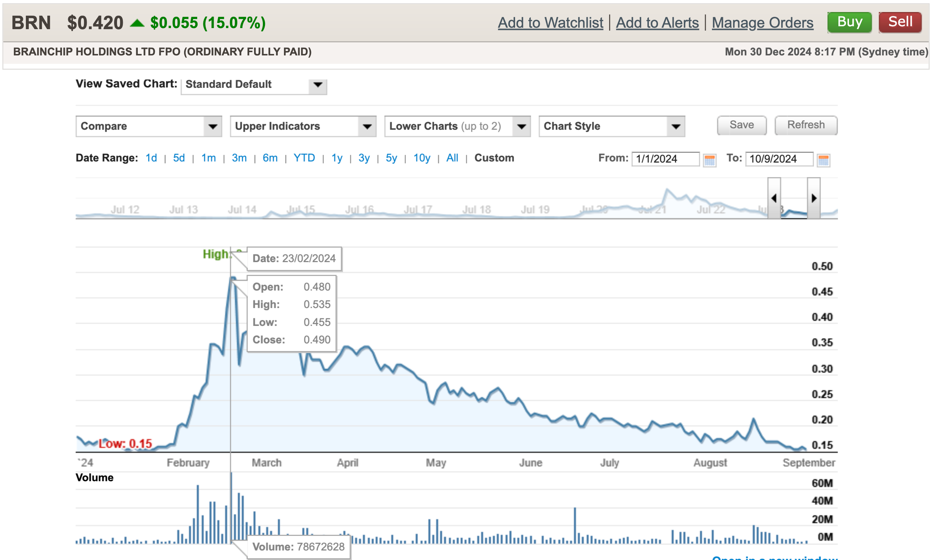Click the $0.420 price text
The width and height of the screenshot is (931, 560).
point(95,23)
